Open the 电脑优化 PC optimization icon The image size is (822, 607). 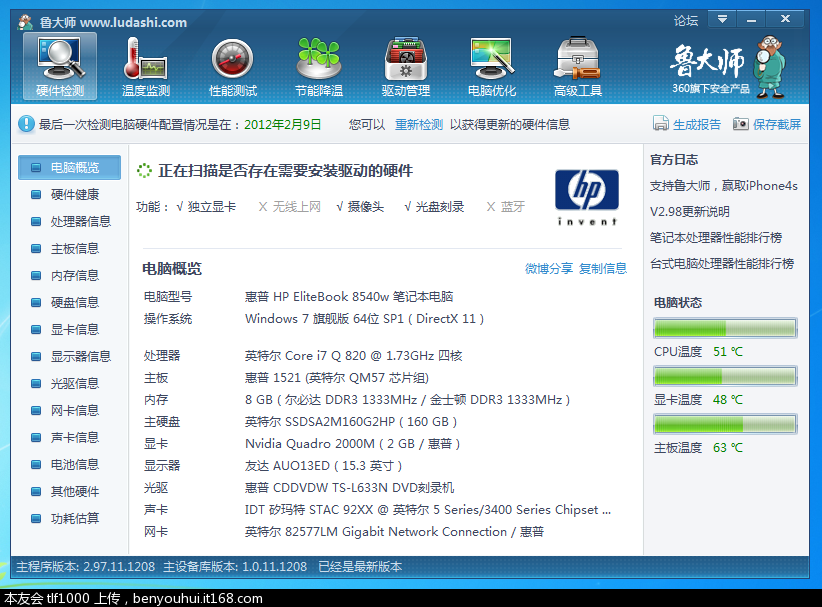(x=492, y=66)
